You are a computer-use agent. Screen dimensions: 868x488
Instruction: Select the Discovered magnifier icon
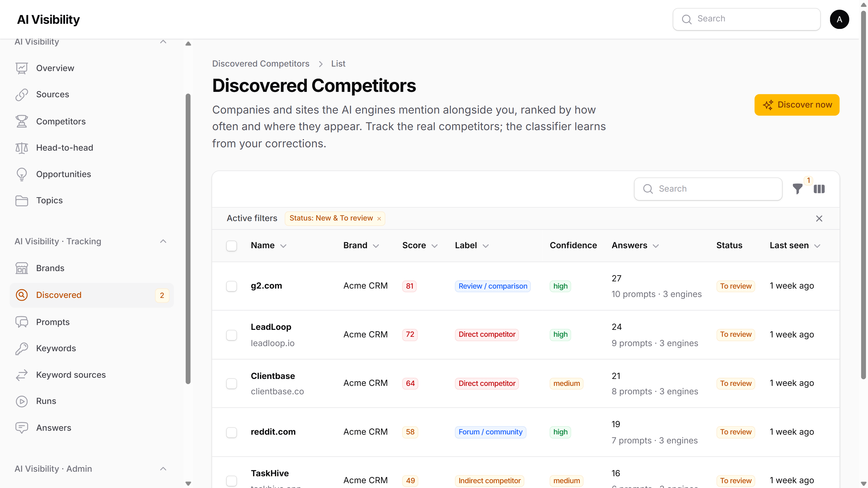(22, 295)
